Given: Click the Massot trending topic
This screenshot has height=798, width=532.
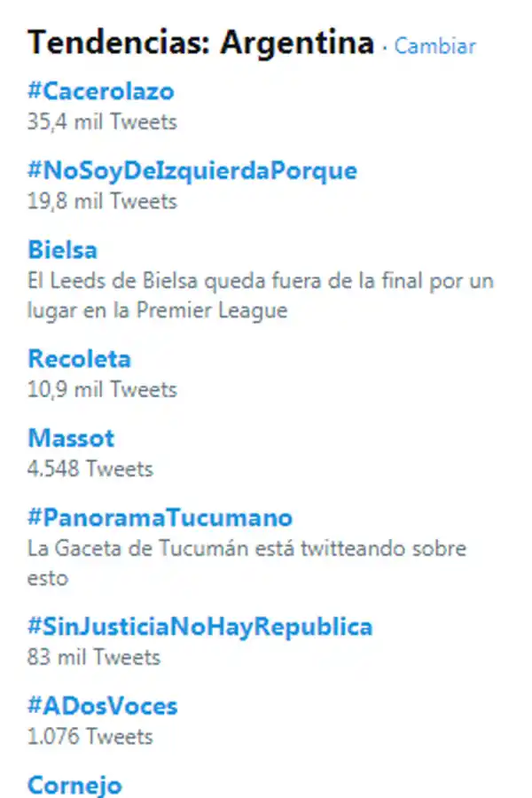Looking at the screenshot, I should 71,437.
